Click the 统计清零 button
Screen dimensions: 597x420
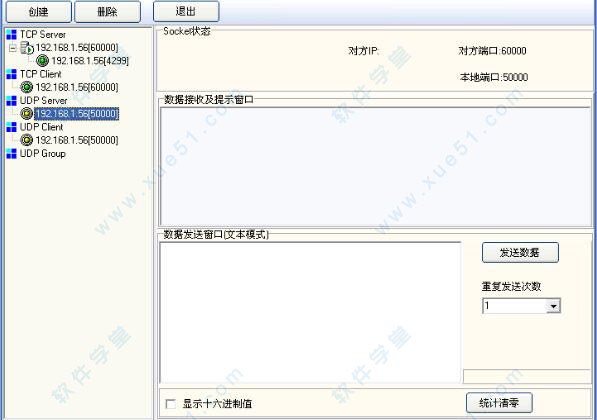[x=499, y=402]
